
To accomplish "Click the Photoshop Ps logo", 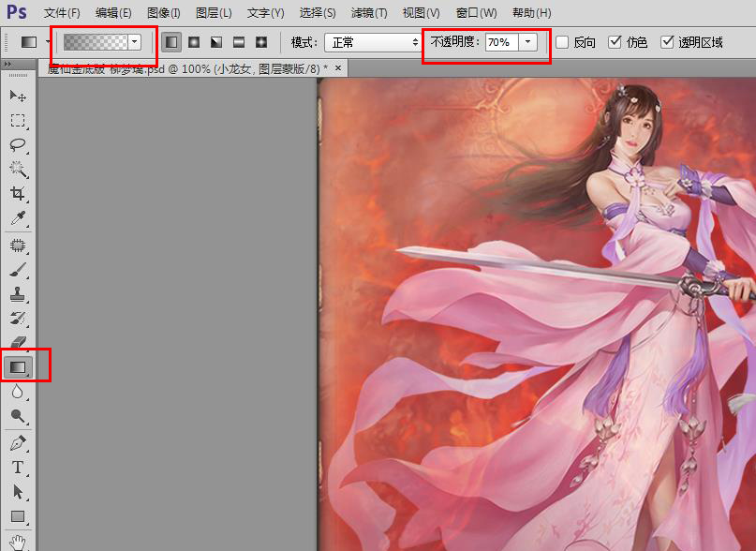I will point(16,11).
